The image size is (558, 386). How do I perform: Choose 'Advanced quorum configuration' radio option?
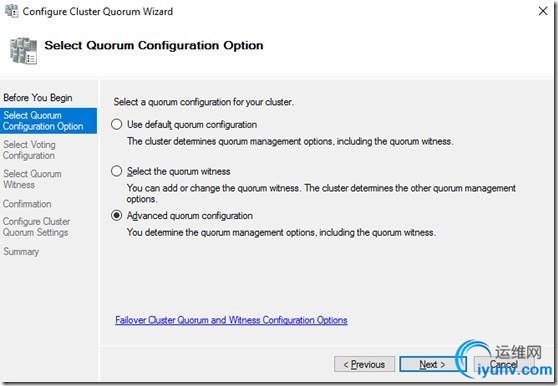117,216
